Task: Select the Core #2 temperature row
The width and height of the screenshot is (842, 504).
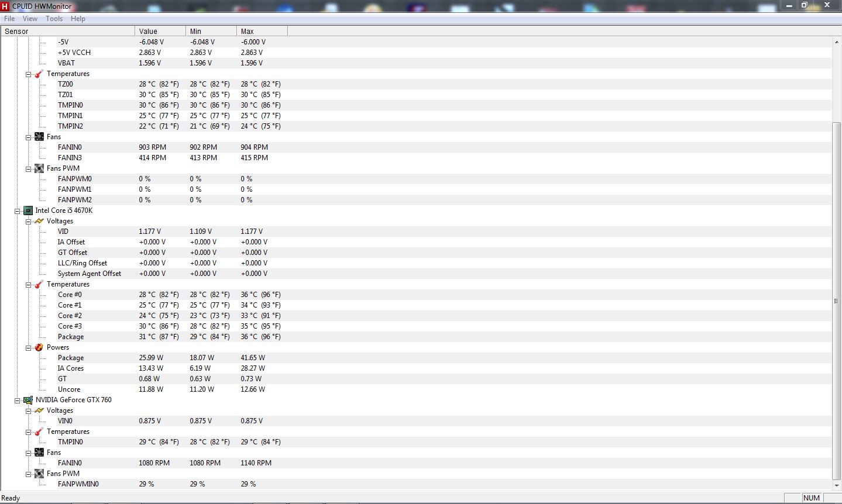Action: click(416, 316)
